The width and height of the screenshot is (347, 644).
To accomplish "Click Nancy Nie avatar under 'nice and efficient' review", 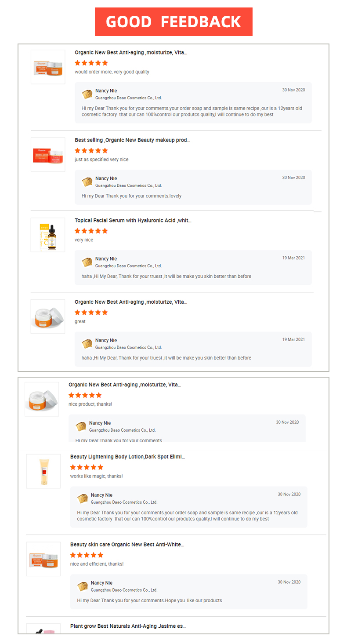I will click(83, 586).
